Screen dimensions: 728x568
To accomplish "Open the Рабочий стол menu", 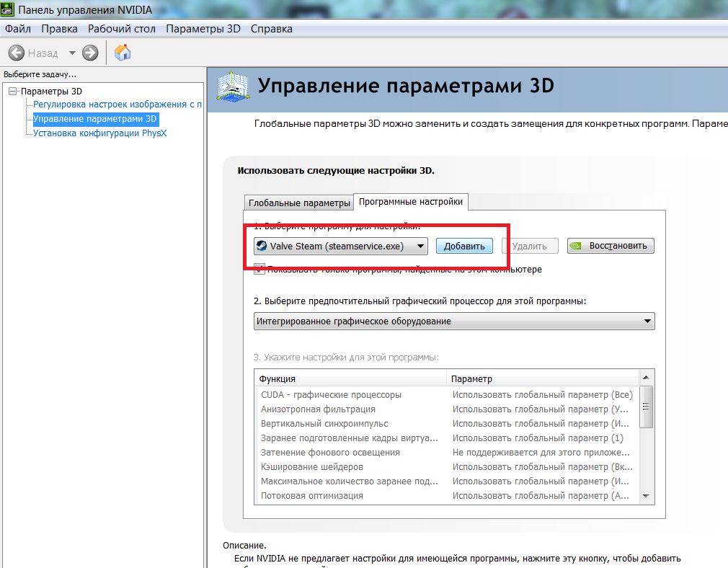I will coord(122,29).
